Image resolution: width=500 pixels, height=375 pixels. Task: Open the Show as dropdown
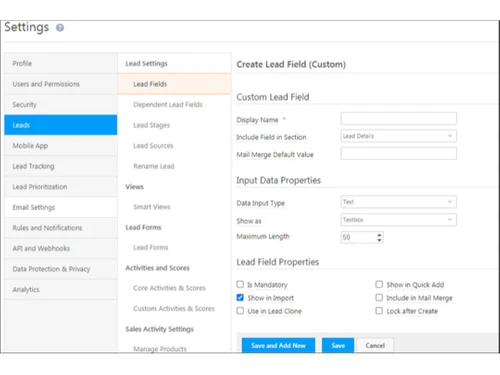(x=399, y=220)
